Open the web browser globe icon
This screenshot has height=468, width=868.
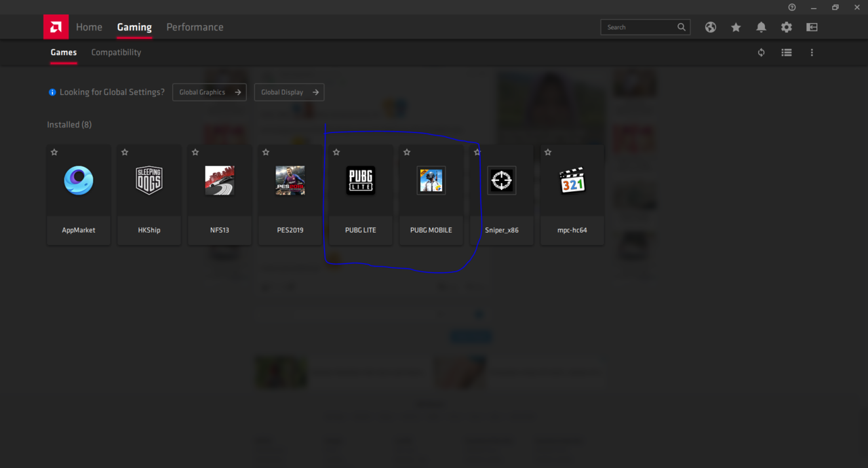tap(710, 27)
